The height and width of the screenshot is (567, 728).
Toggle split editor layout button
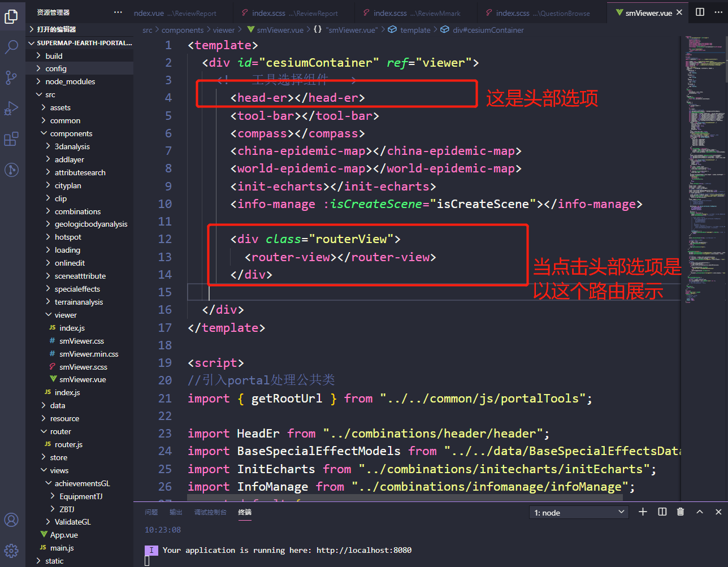[700, 12]
